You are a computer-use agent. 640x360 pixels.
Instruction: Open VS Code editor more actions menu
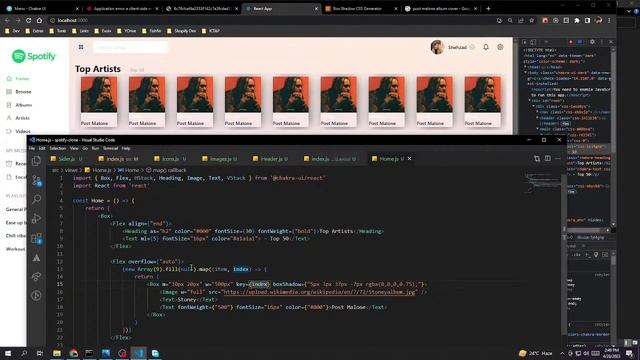click(558, 158)
